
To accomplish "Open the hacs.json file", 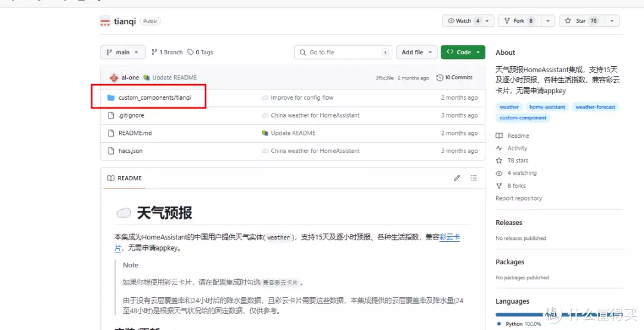I will [x=130, y=151].
